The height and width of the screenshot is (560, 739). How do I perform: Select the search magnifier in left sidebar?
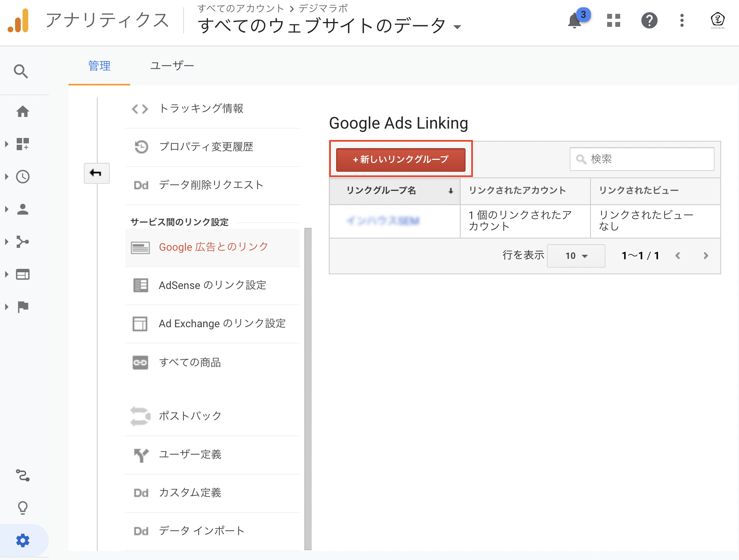pos(20,71)
